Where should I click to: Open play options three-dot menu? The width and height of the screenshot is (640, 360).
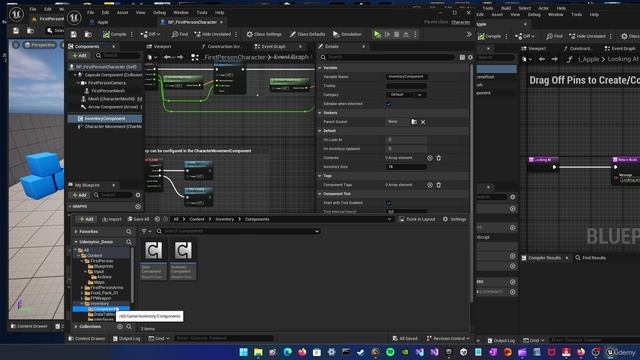[415, 34]
